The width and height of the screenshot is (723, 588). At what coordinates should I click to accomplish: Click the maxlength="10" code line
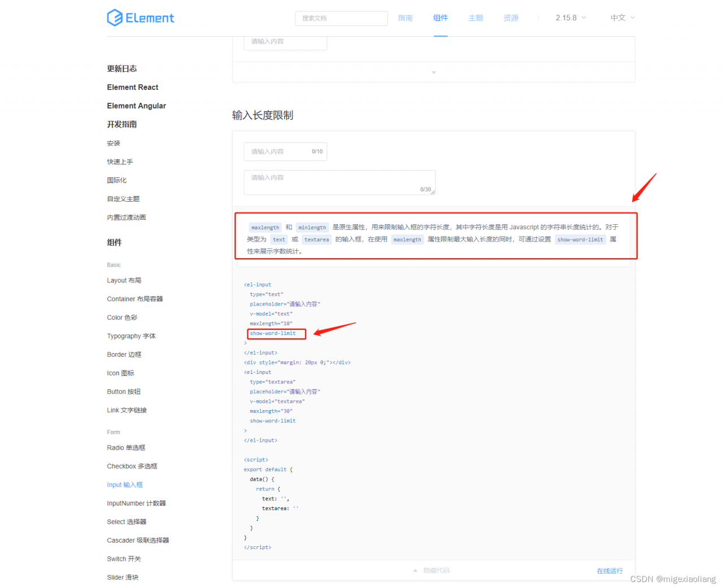[271, 324]
